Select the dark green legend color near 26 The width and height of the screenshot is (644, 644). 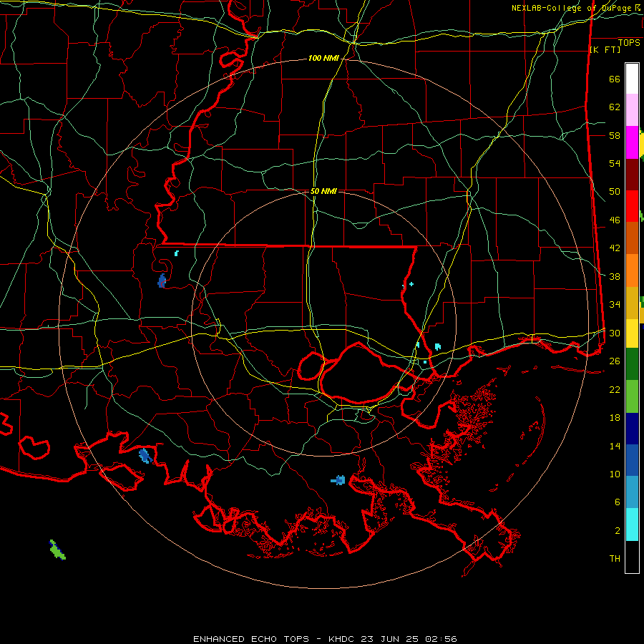[x=632, y=364]
